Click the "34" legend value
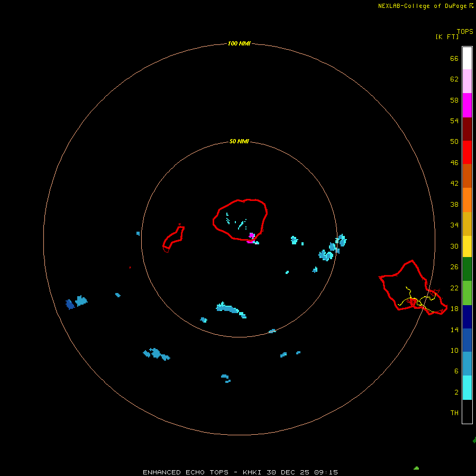 point(454,225)
